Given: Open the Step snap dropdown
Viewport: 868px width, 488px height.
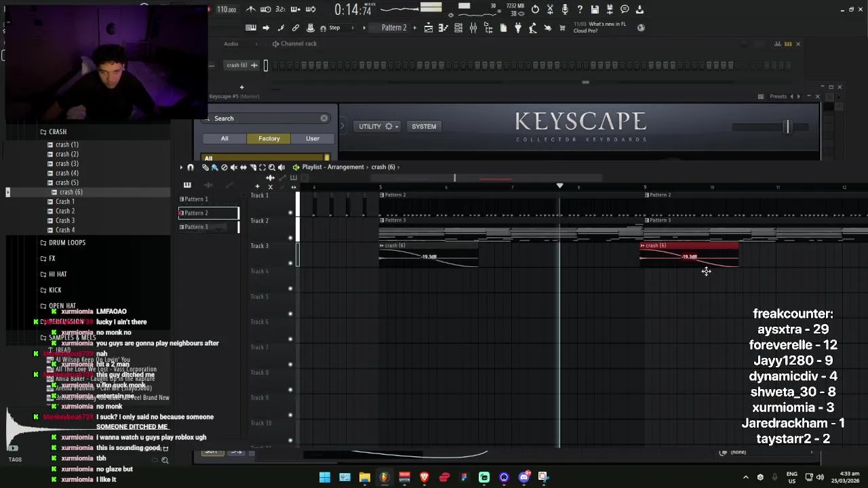Looking at the screenshot, I should pos(342,28).
